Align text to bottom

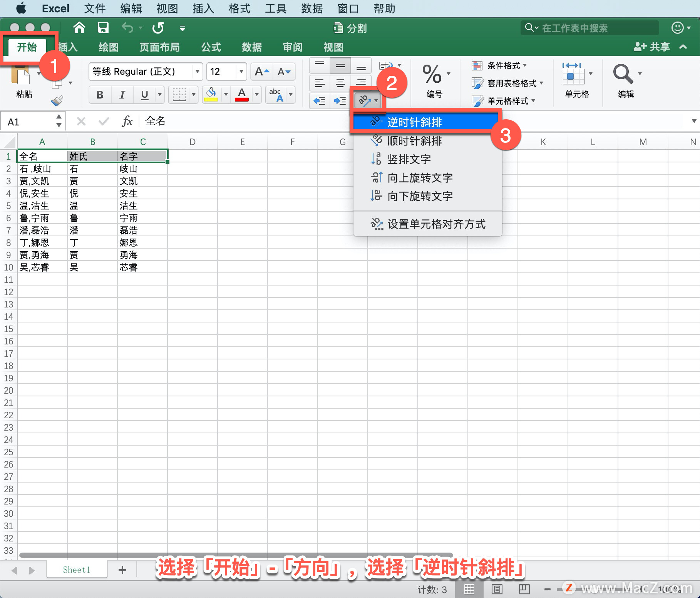[361, 65]
